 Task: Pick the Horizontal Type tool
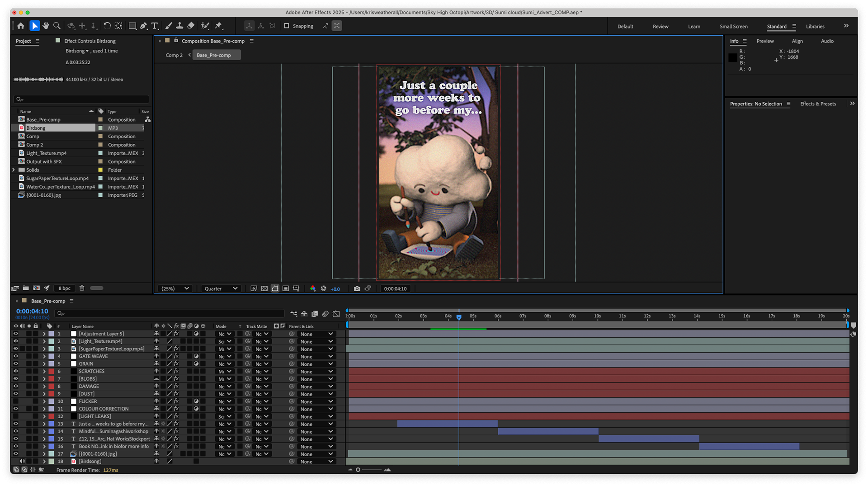155,26
